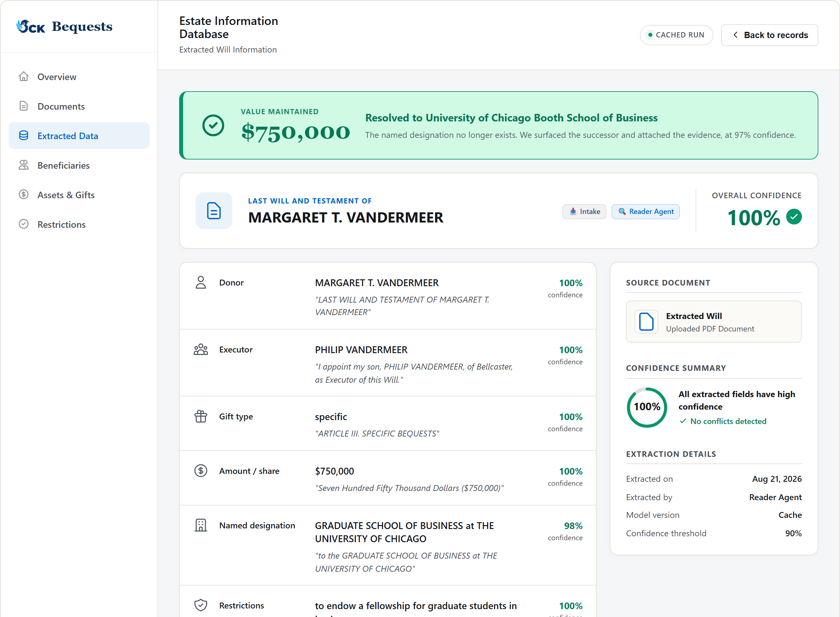840x617 pixels.
Task: Click the Extracted by Reader Agent value
Action: click(775, 497)
